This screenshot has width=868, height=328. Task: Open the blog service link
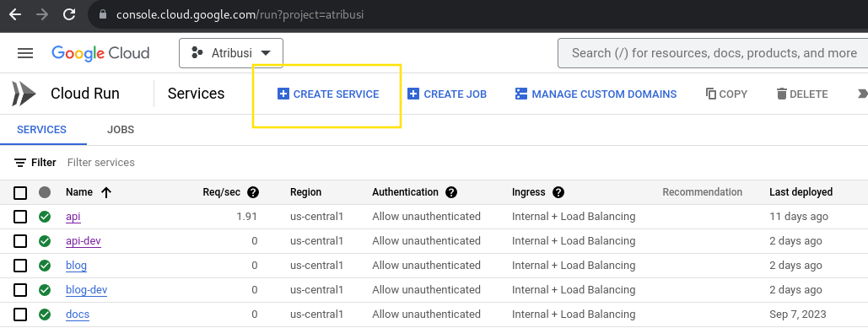coord(77,265)
